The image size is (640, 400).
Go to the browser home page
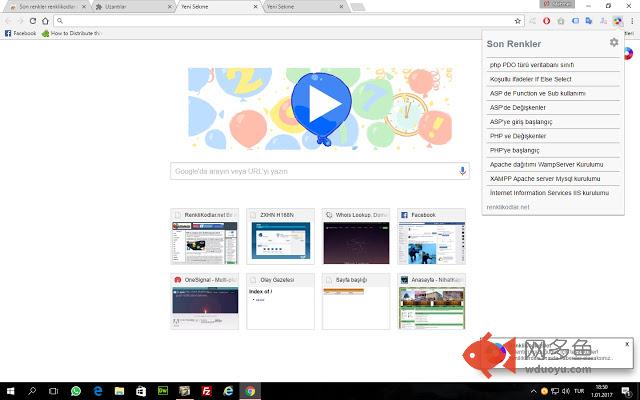coord(45,21)
